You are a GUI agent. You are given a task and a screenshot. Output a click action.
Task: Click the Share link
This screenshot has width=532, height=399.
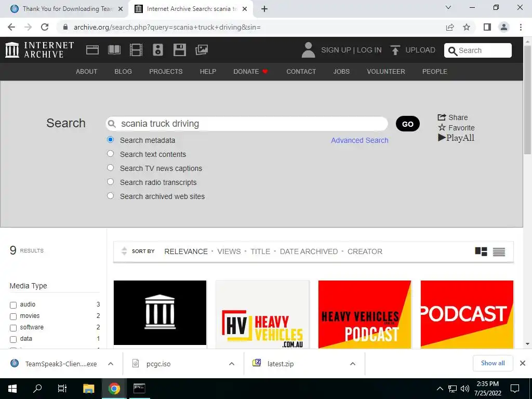click(x=453, y=117)
